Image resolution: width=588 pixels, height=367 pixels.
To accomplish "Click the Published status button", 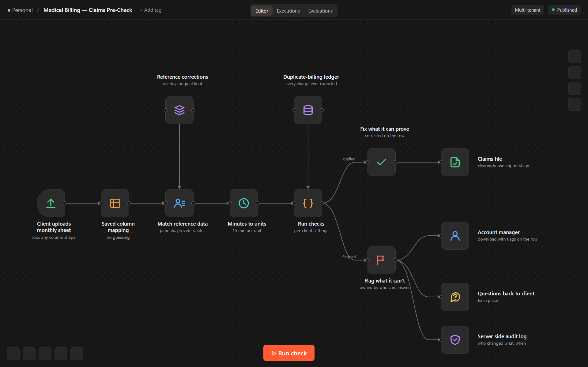I will [x=564, y=10].
